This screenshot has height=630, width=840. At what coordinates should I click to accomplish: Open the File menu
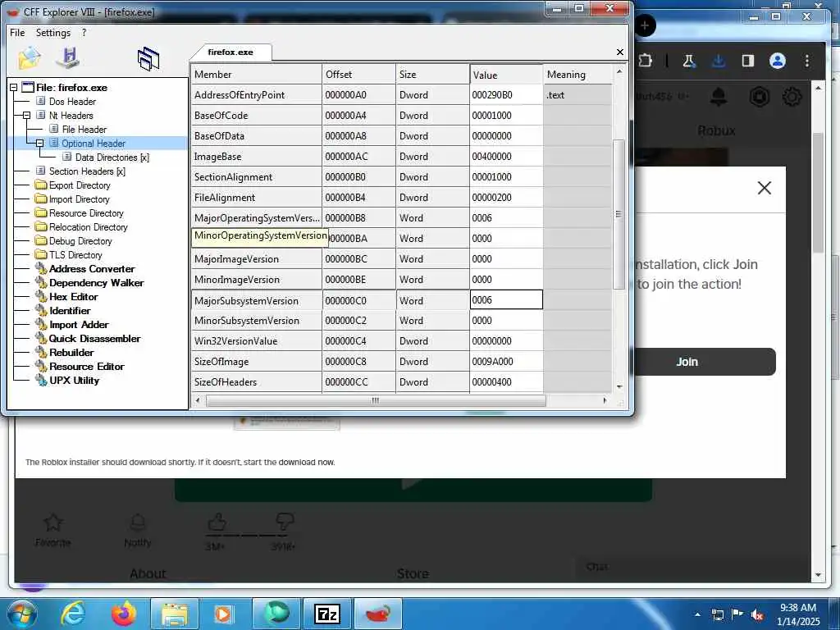17,33
